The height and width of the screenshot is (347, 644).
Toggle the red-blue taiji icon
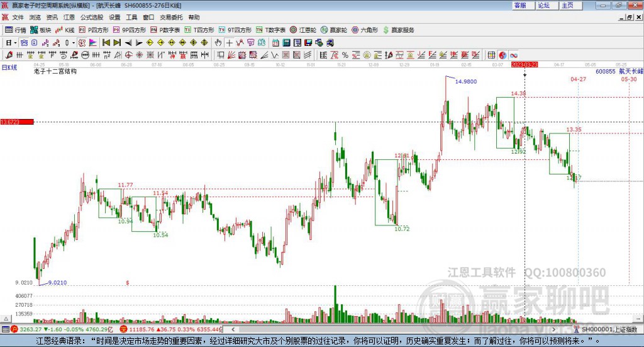pos(502,55)
